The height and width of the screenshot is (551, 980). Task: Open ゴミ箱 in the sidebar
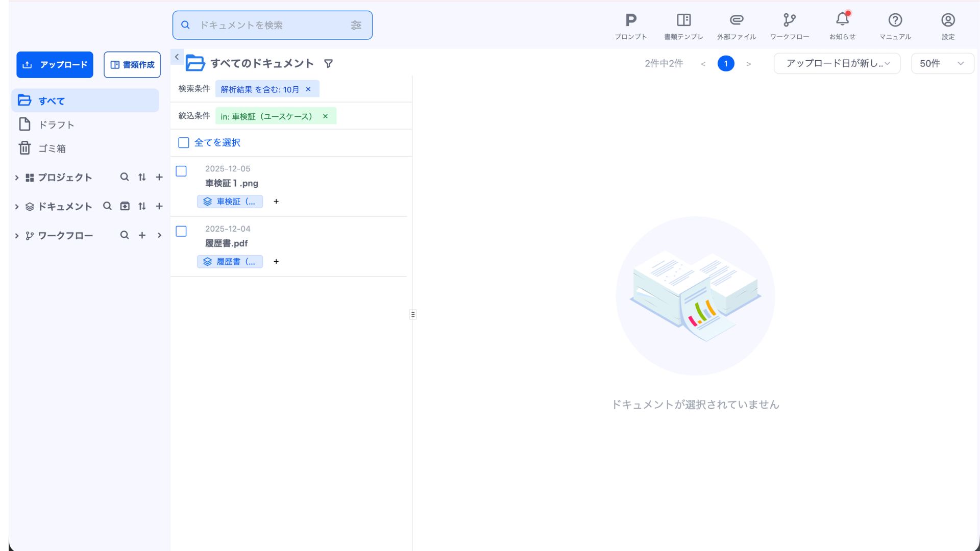point(52,148)
